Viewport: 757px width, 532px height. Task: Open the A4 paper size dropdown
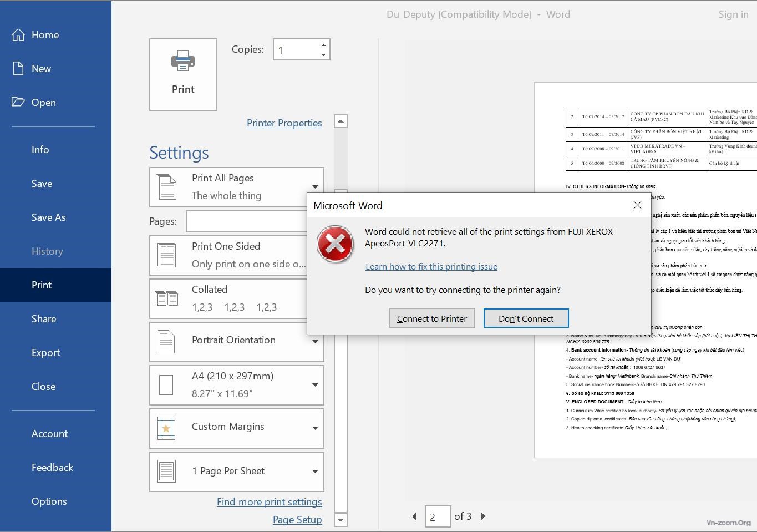click(x=314, y=385)
